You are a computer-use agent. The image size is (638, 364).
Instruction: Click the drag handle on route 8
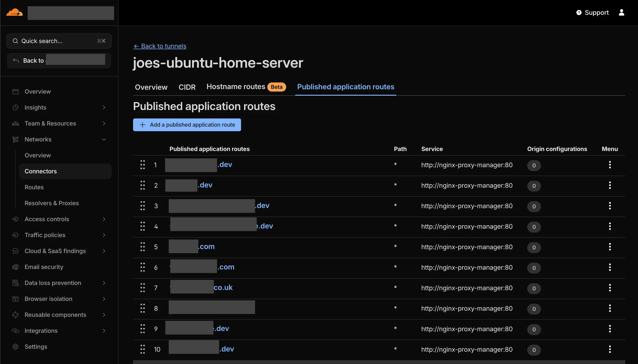pos(142,308)
